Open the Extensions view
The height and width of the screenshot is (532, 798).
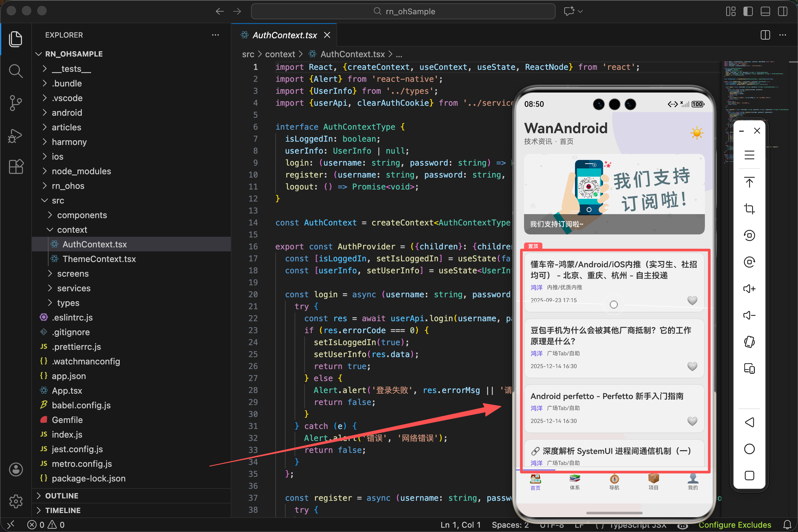pyautogui.click(x=16, y=167)
